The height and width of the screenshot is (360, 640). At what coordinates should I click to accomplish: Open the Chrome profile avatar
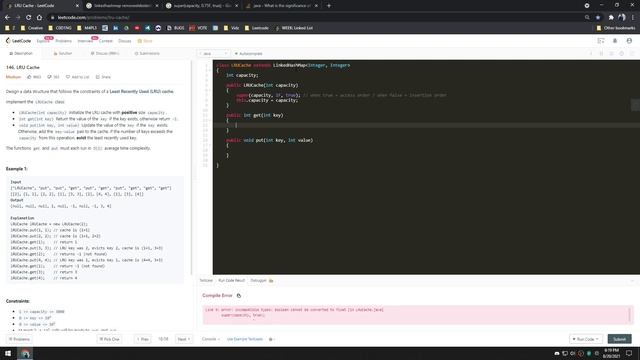point(622,18)
